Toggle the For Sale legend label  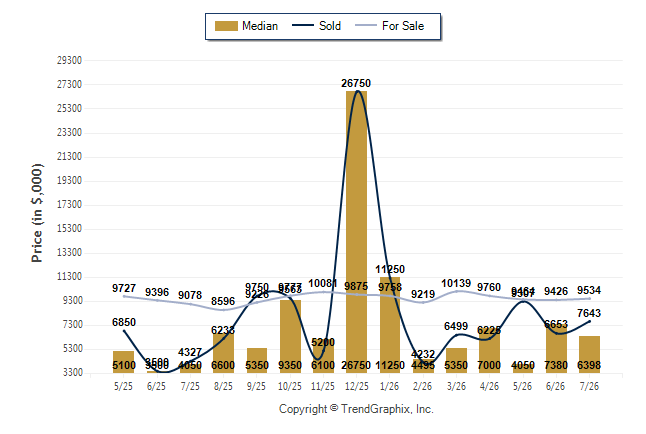pyautogui.click(x=403, y=26)
